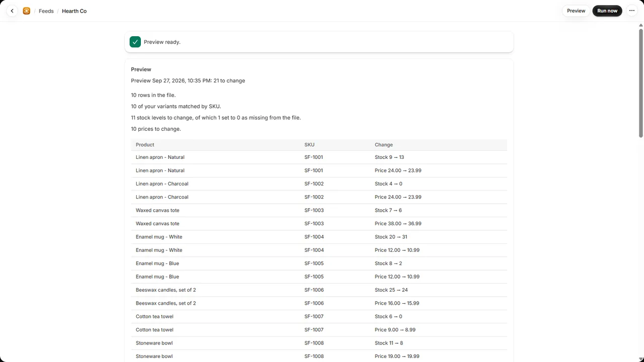644x362 pixels.
Task: Click the '10 prices to change.' line
Action: (156, 129)
